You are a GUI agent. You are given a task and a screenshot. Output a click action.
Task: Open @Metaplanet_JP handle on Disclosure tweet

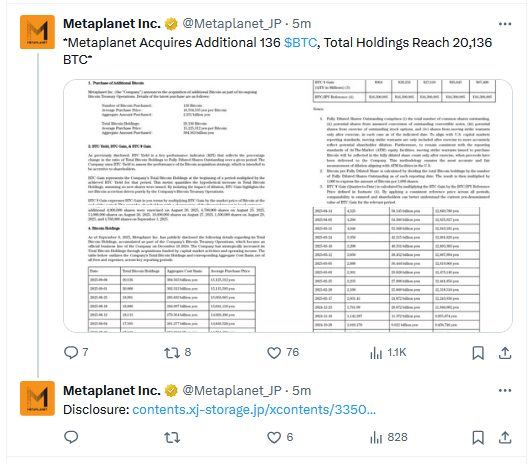[232, 391]
